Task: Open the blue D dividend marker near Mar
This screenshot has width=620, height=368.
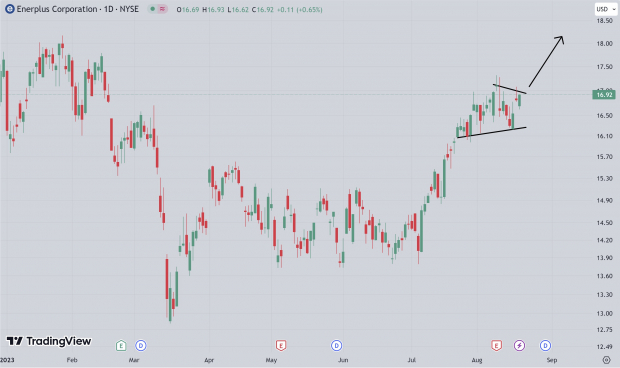Action: coord(141,346)
